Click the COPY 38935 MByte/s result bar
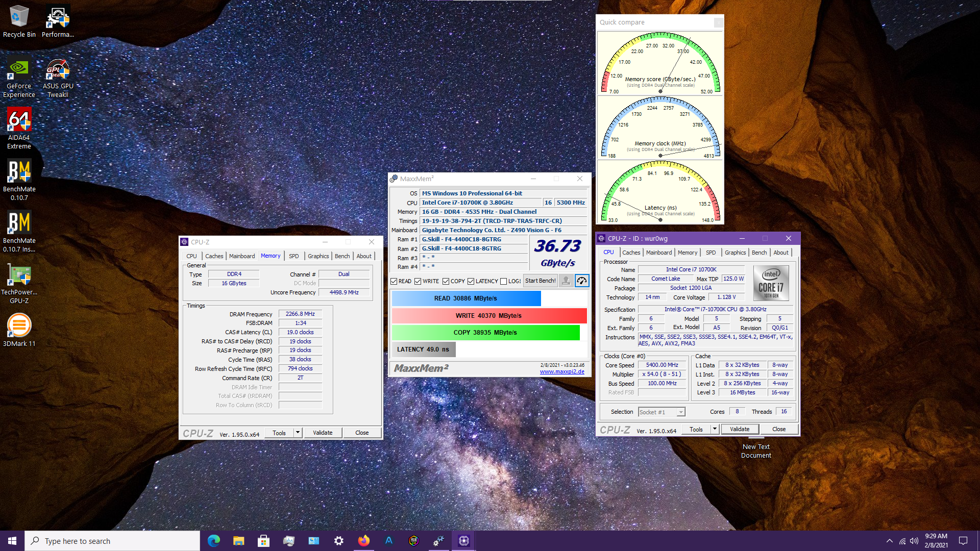980x551 pixels. (485, 333)
